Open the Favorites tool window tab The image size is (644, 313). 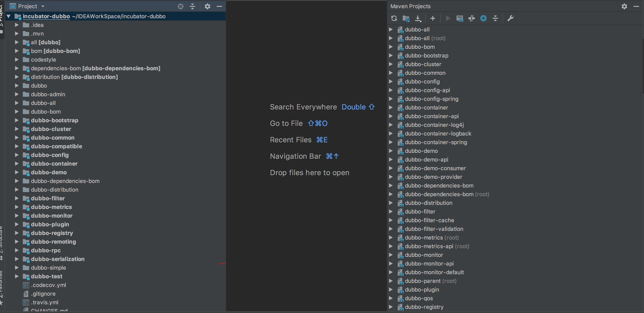[x=2, y=287]
